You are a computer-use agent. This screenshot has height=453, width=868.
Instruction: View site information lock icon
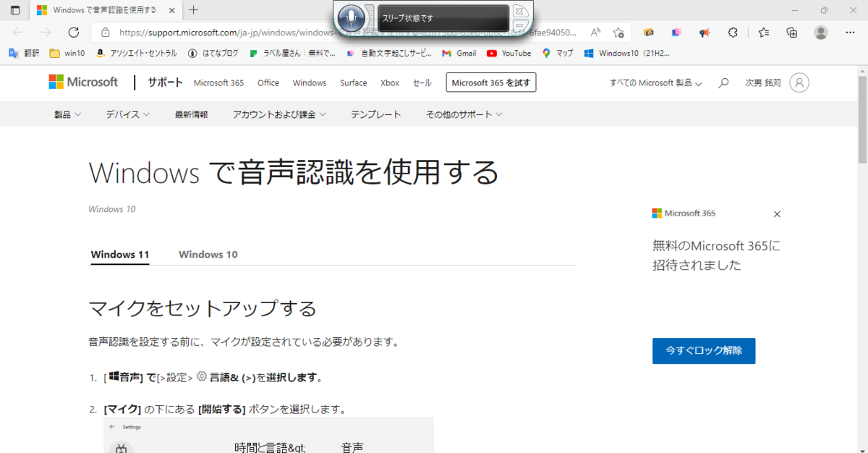tap(106, 33)
